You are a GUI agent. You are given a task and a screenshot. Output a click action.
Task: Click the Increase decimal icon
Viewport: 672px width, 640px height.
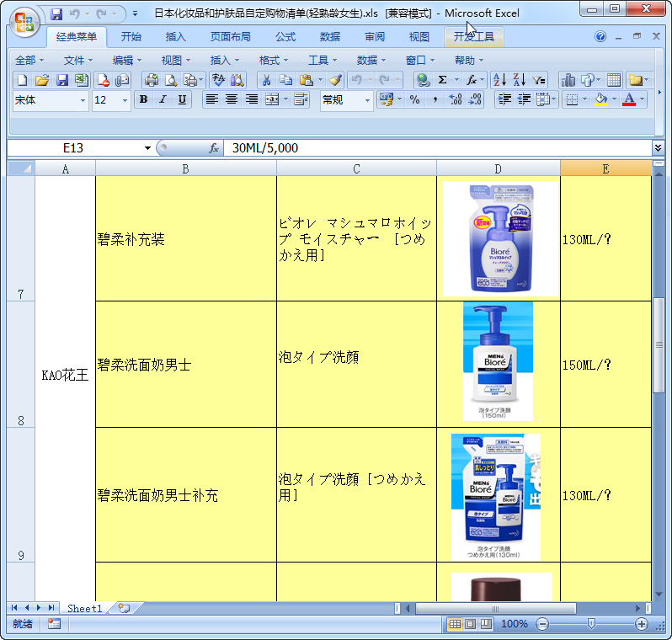tap(455, 100)
